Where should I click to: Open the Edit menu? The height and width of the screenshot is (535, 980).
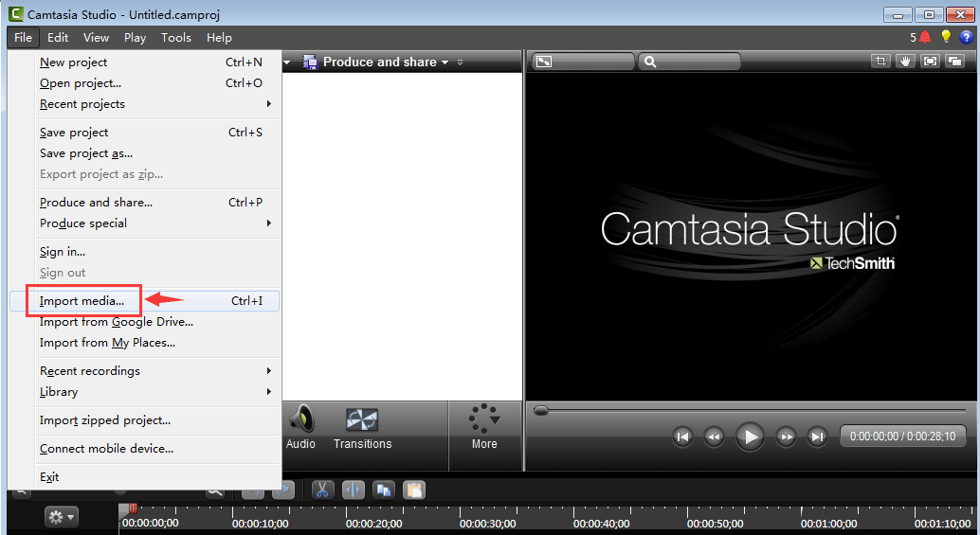tap(58, 38)
